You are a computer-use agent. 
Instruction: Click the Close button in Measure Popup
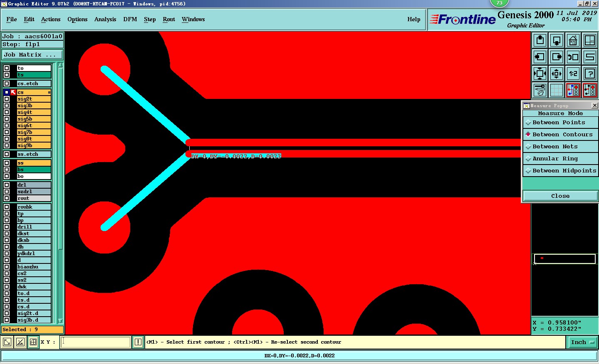560,196
